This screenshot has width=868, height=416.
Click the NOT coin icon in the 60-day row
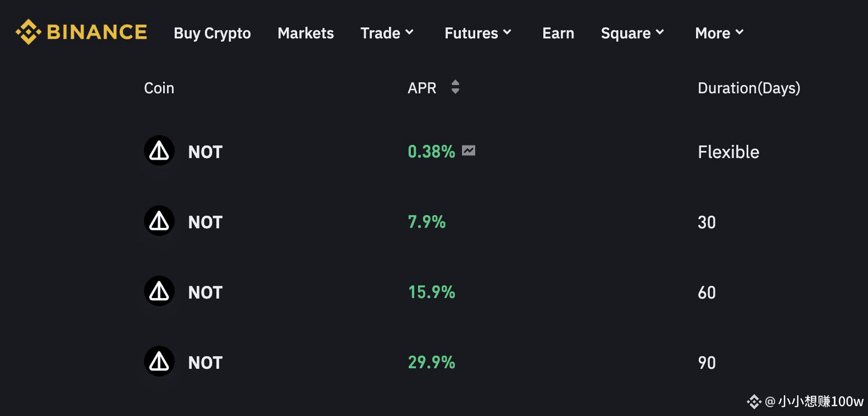point(159,291)
